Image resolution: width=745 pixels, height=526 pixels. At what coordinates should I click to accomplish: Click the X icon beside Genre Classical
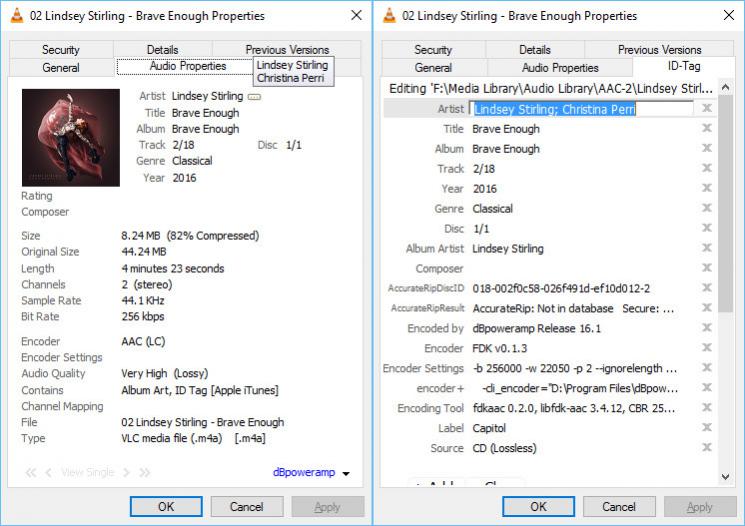click(x=707, y=209)
